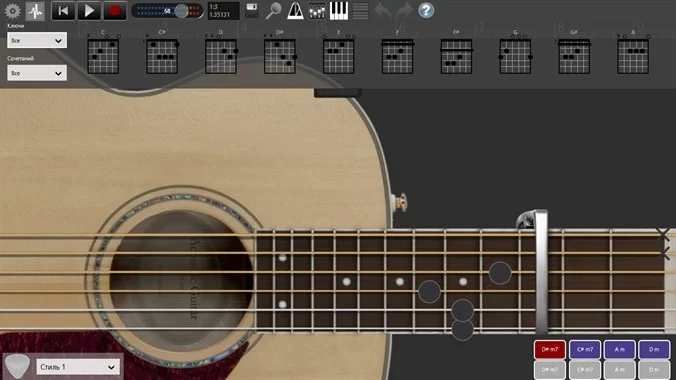
Task: Save project with the floppy disk icon
Action: click(252, 11)
